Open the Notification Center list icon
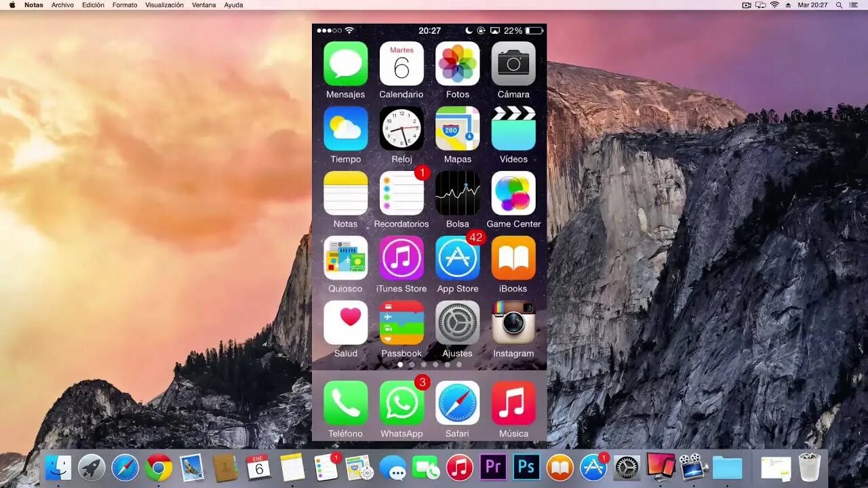Screen dimensions: 868x488 (855, 5)
